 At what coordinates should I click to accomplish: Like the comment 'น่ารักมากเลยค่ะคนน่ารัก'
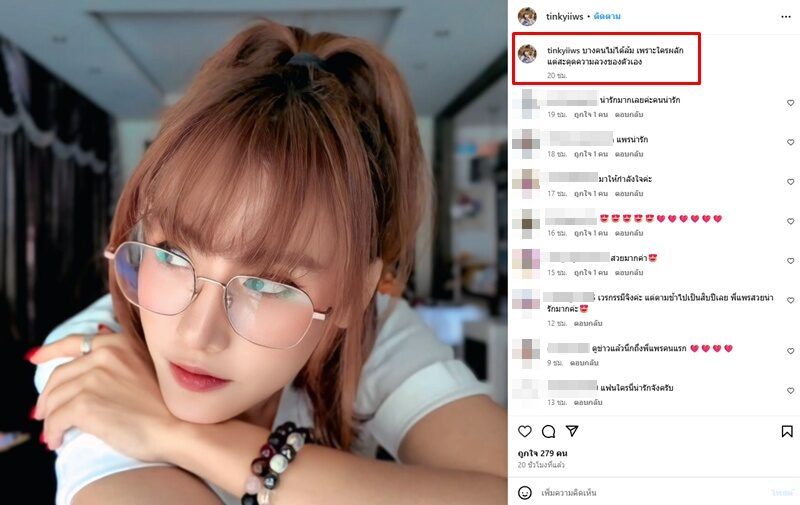[790, 103]
